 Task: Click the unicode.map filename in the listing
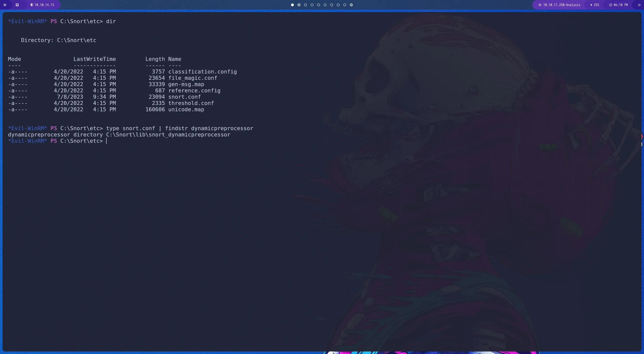(x=186, y=109)
